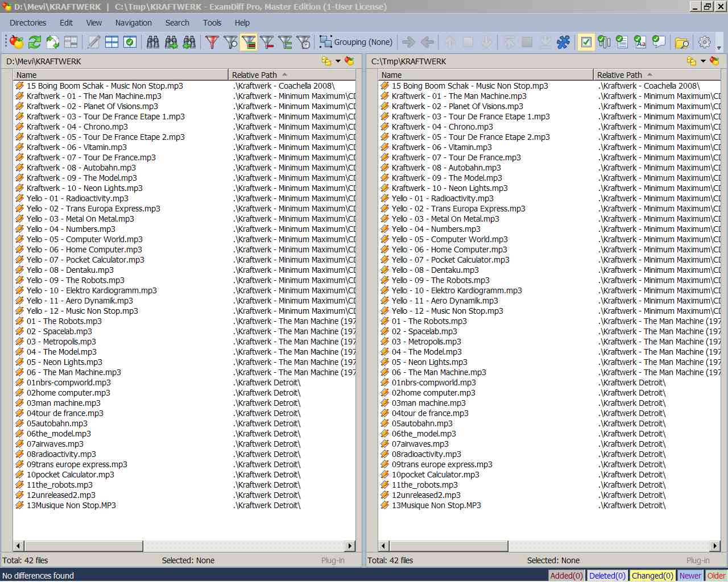Click the left pane Name column header

tap(121, 74)
